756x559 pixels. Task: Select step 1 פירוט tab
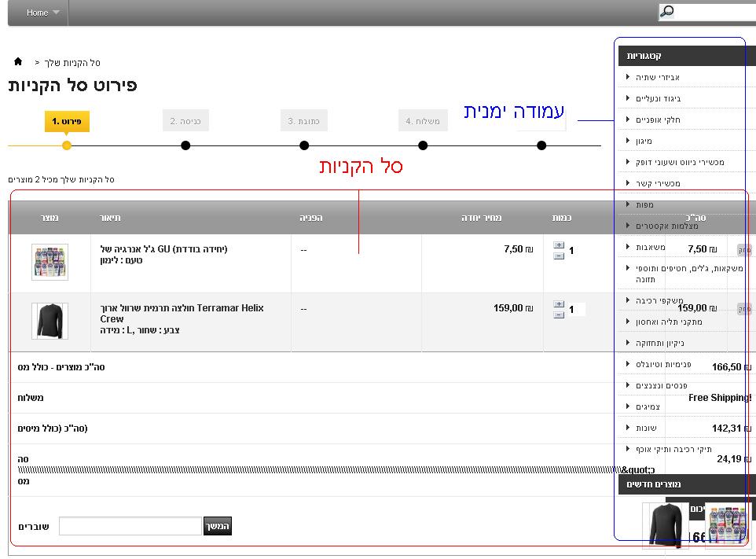click(x=67, y=121)
